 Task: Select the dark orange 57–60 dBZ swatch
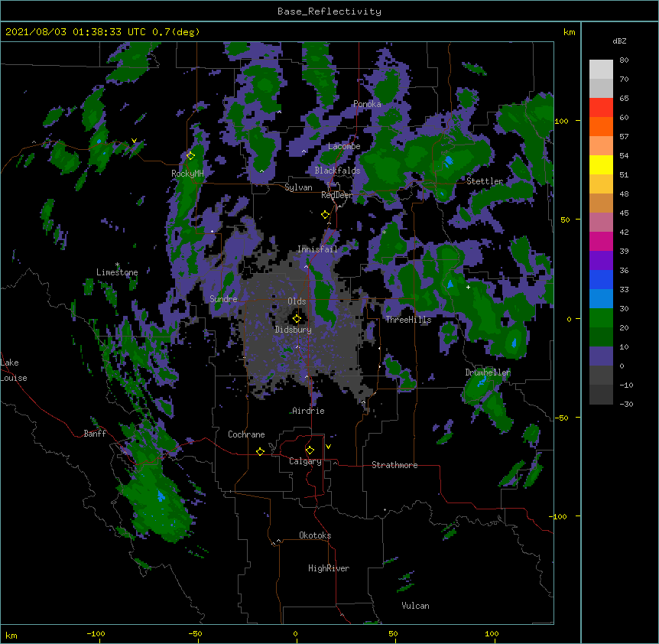(601, 126)
